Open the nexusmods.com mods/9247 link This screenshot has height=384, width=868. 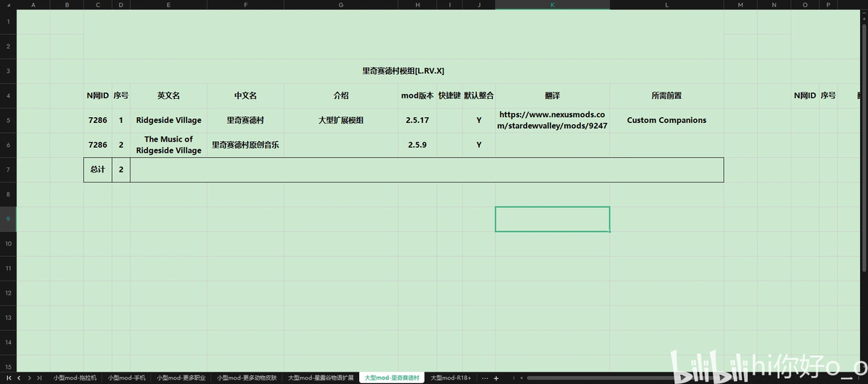(x=553, y=120)
